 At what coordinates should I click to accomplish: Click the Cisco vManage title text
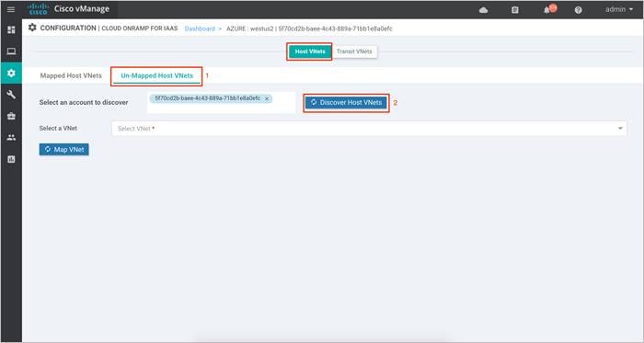coord(82,8)
